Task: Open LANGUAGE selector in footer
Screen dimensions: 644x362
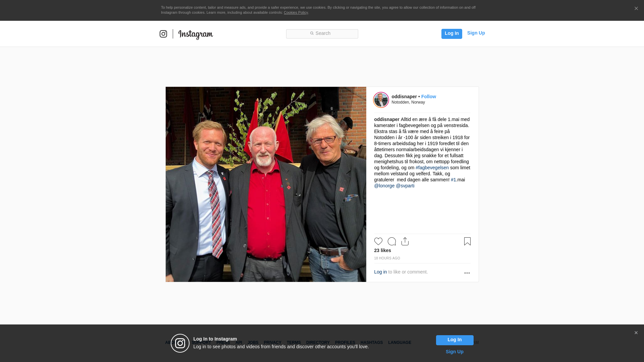Action: [x=399, y=343]
